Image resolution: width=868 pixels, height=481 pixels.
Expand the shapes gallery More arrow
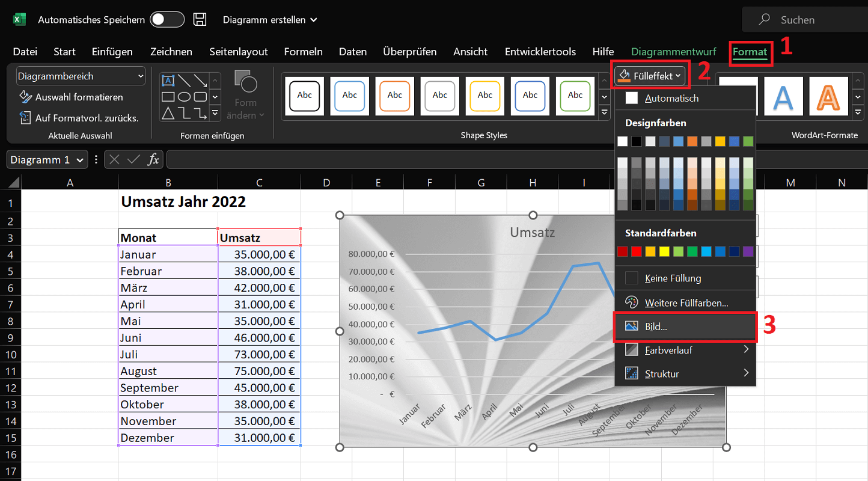click(x=215, y=112)
